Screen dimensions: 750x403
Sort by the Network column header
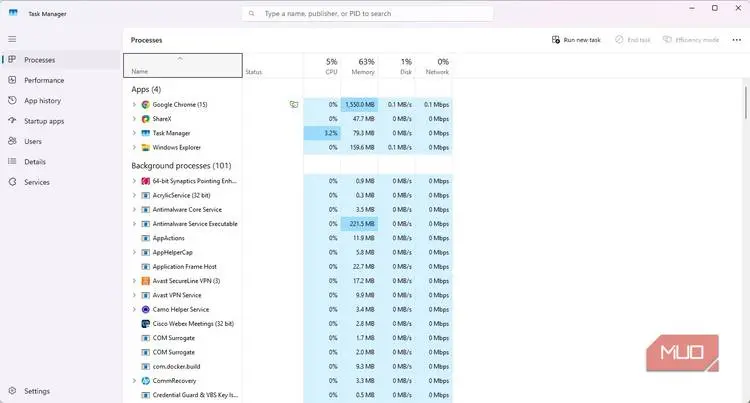pos(433,65)
